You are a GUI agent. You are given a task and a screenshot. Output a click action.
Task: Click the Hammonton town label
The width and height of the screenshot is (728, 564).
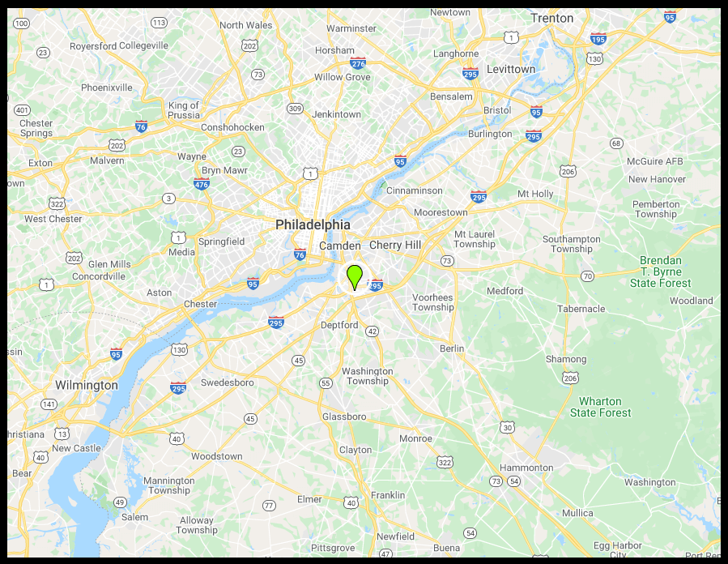[x=526, y=468]
